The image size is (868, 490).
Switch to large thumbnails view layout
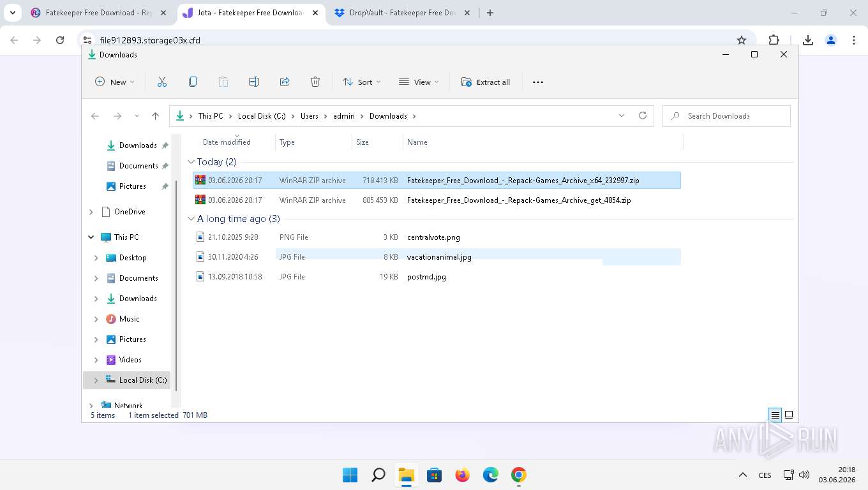(x=789, y=415)
